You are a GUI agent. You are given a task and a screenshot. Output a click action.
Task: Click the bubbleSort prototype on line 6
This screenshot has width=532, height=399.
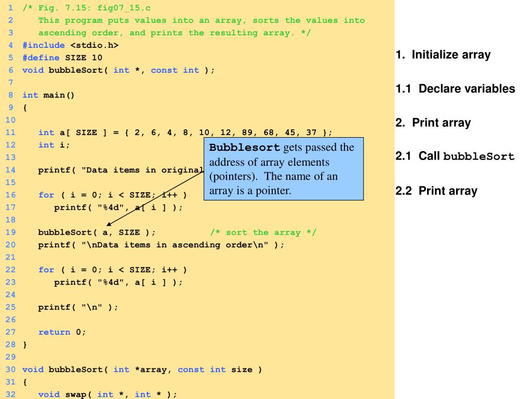coord(118,70)
